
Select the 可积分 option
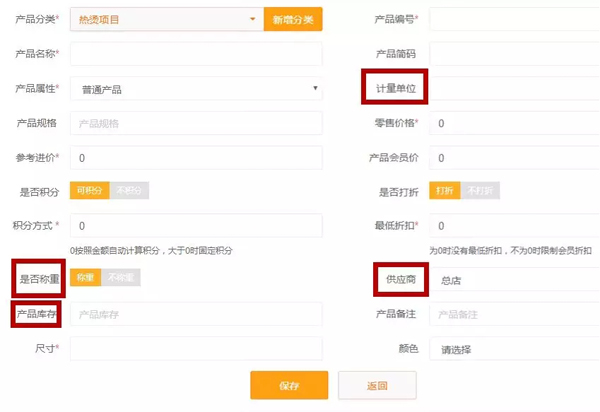(x=90, y=191)
